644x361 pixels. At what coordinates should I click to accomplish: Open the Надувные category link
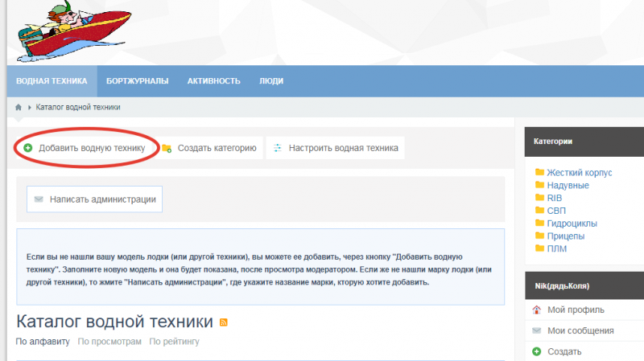click(x=568, y=186)
